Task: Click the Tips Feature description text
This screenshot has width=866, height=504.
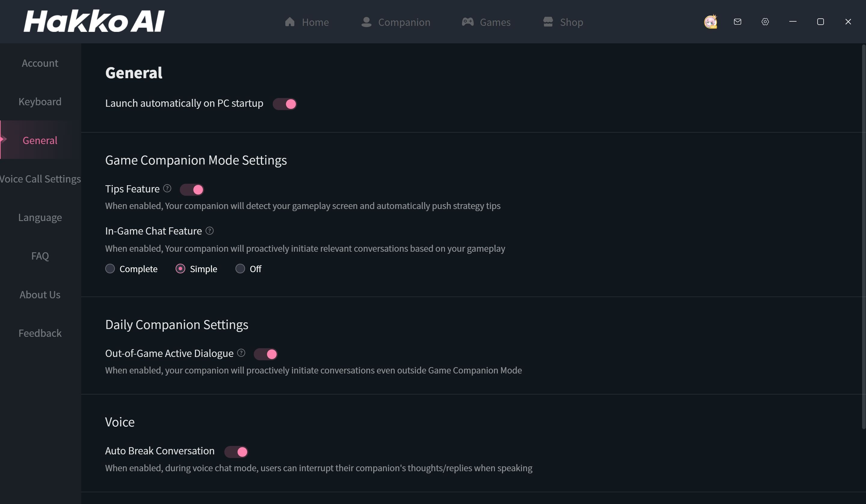Action: tap(303, 206)
